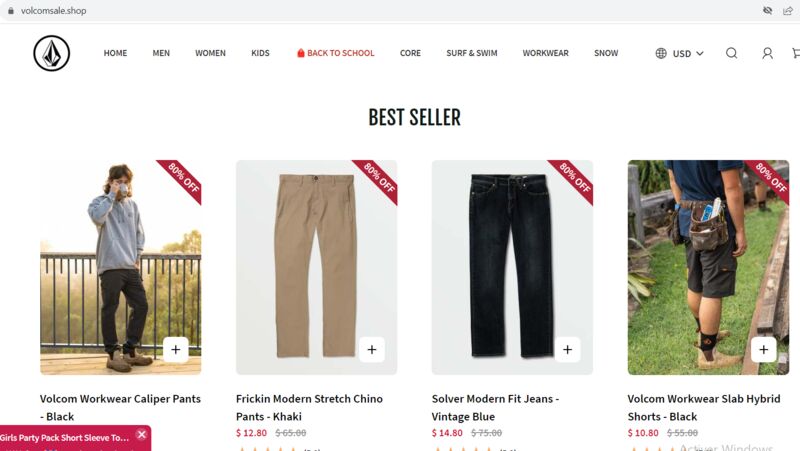This screenshot has height=451, width=800.
Task: Add Solver Jeans with plus icon
Action: [x=567, y=349]
